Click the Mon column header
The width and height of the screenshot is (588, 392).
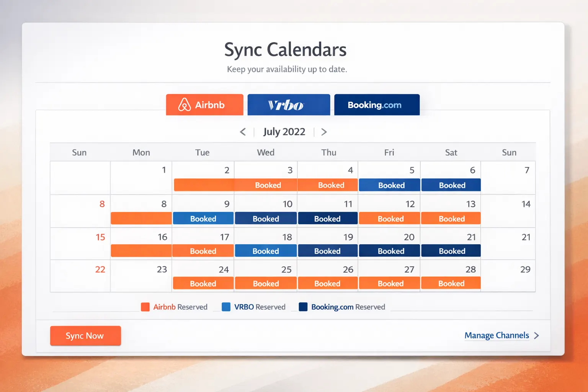(x=141, y=152)
